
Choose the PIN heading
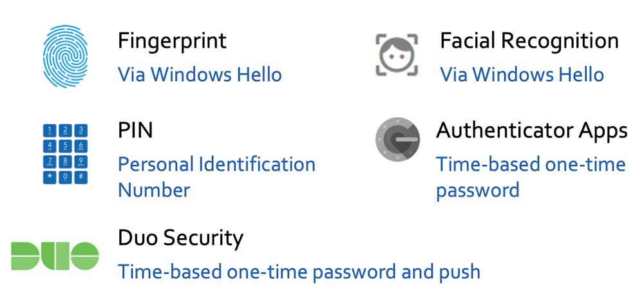[135, 130]
